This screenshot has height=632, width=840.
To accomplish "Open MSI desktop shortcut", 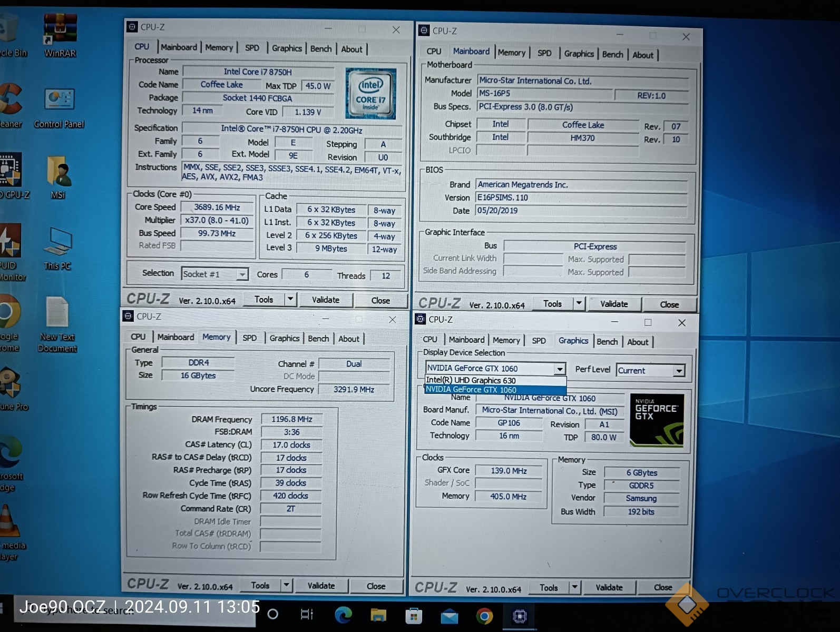I will [58, 177].
